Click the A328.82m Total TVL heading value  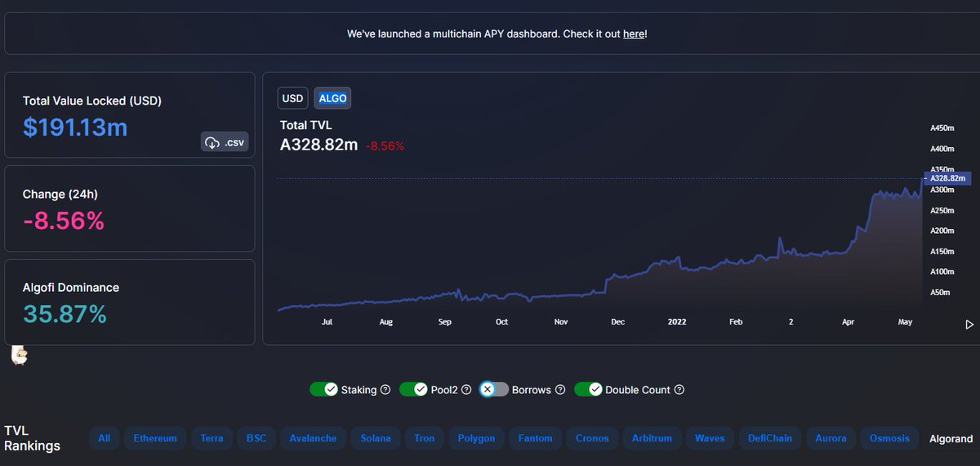point(318,145)
